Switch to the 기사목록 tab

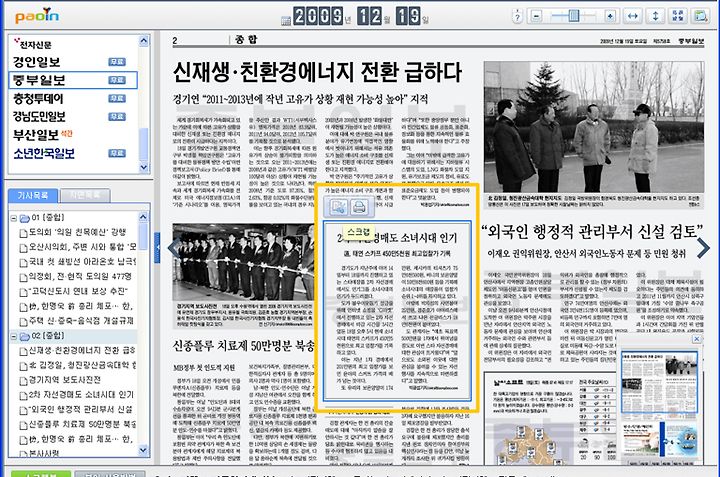(x=33, y=196)
